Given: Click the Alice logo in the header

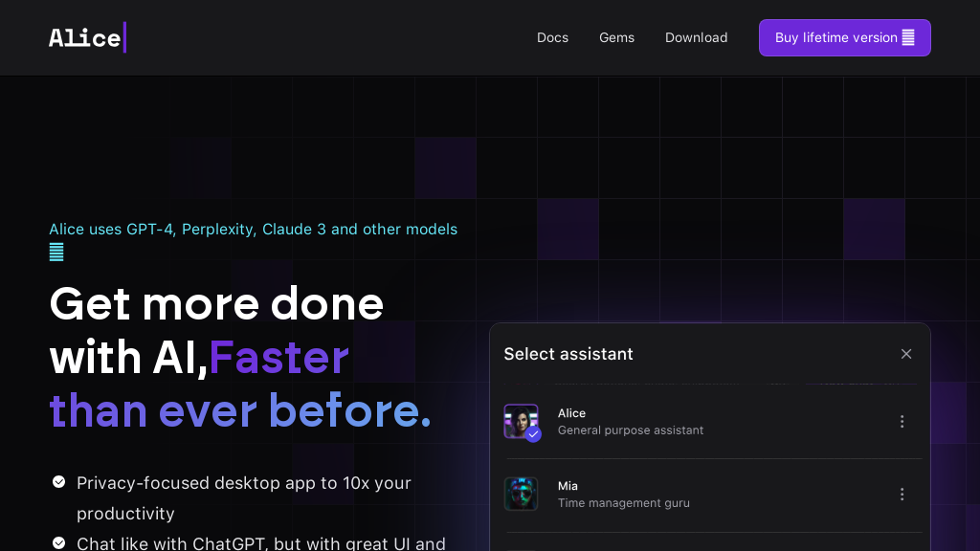Looking at the screenshot, I should coord(86,37).
